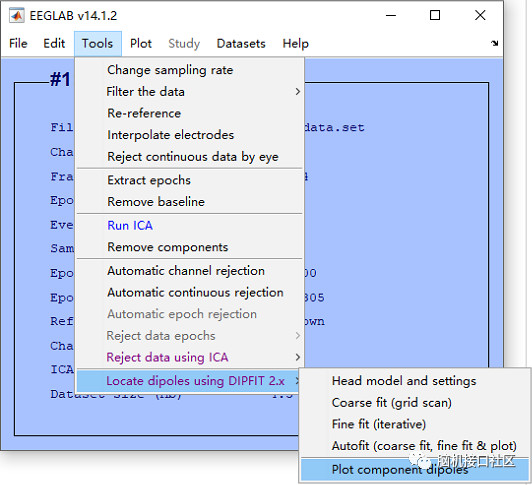Screen dimensions: 532x485
Task: Expand the Reject data epochs submenu
Action: (x=190, y=336)
